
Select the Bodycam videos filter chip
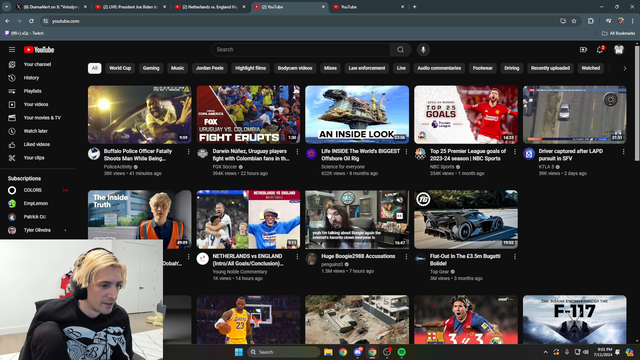coord(295,68)
